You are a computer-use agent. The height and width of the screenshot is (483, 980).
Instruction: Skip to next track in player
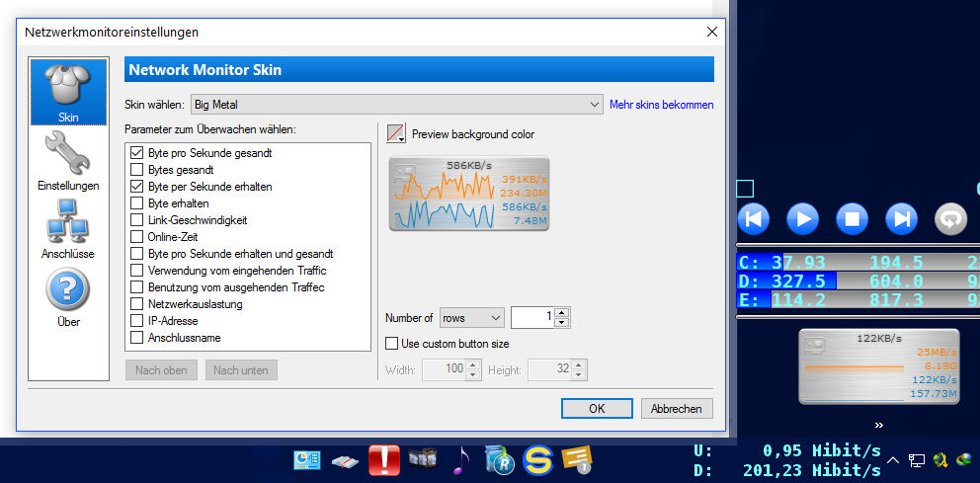click(x=901, y=218)
